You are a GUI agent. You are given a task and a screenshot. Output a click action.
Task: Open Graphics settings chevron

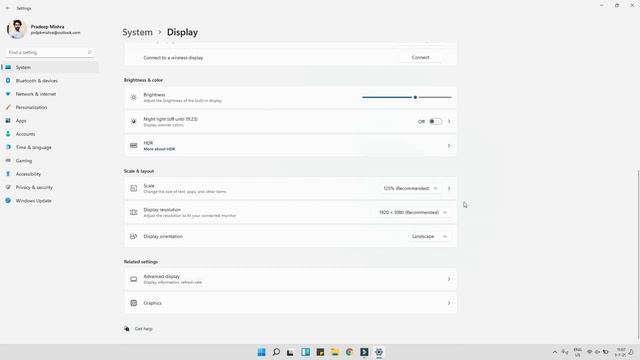[x=449, y=303]
